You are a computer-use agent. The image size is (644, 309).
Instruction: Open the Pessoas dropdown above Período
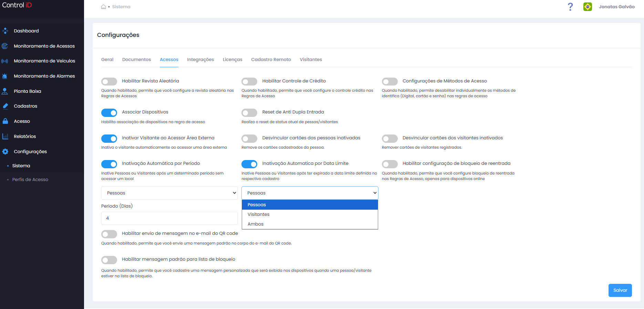coord(169,193)
